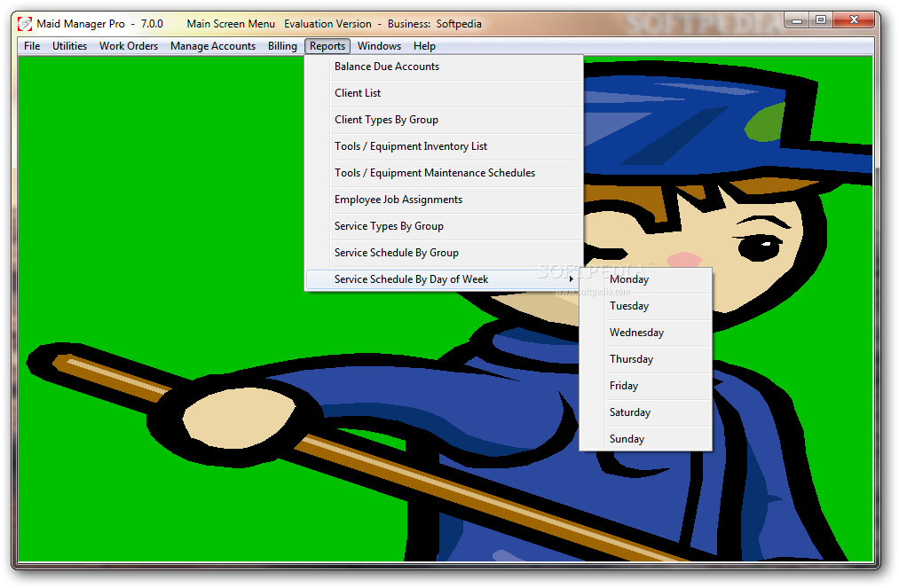Expand Service Schedule By Day of Week submenu
The image size is (899, 588).
tap(445, 279)
